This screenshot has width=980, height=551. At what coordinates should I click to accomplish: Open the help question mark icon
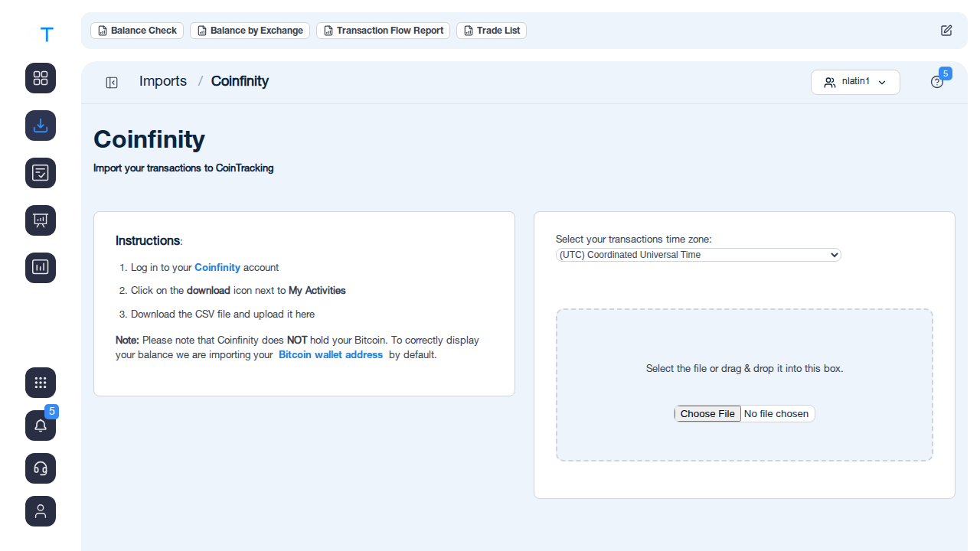(937, 82)
